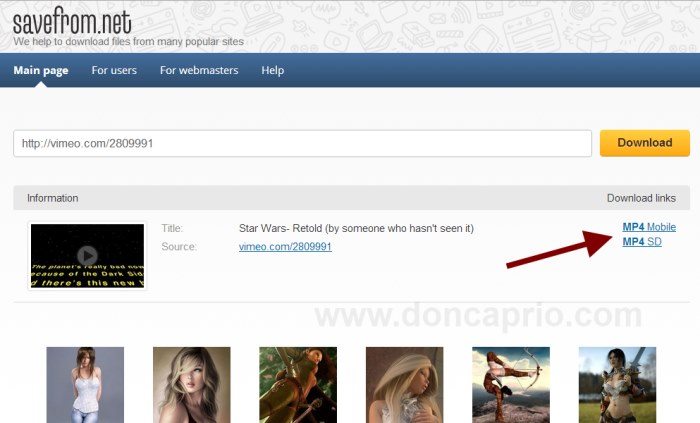Image resolution: width=700 pixels, height=423 pixels.
Task: Play the Star Wars video thumbnail
Action: coord(88,256)
